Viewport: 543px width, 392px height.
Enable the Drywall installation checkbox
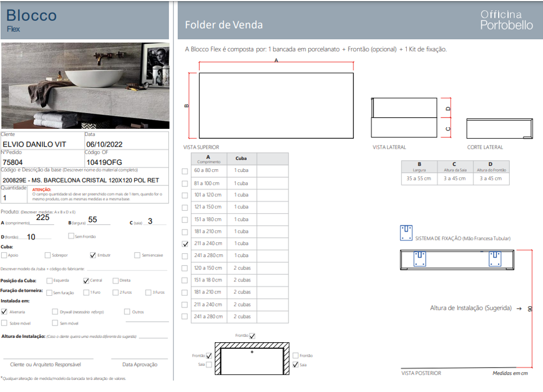pos(55,312)
